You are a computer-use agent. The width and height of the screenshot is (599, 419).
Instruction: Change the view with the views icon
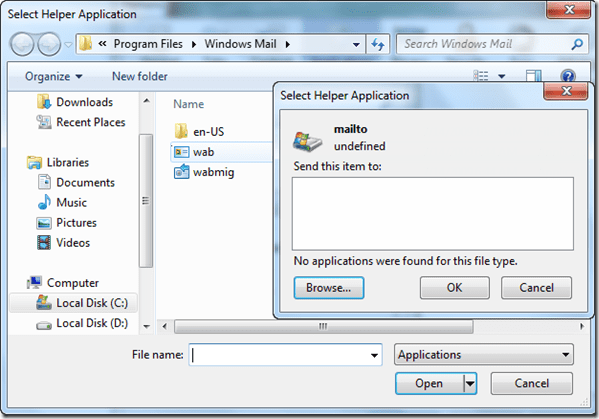point(481,76)
